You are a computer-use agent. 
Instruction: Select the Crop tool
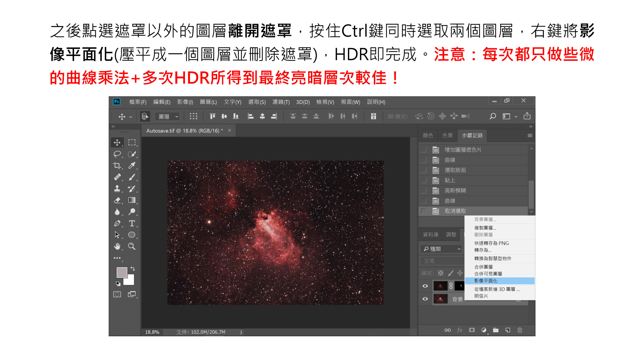[117, 165]
